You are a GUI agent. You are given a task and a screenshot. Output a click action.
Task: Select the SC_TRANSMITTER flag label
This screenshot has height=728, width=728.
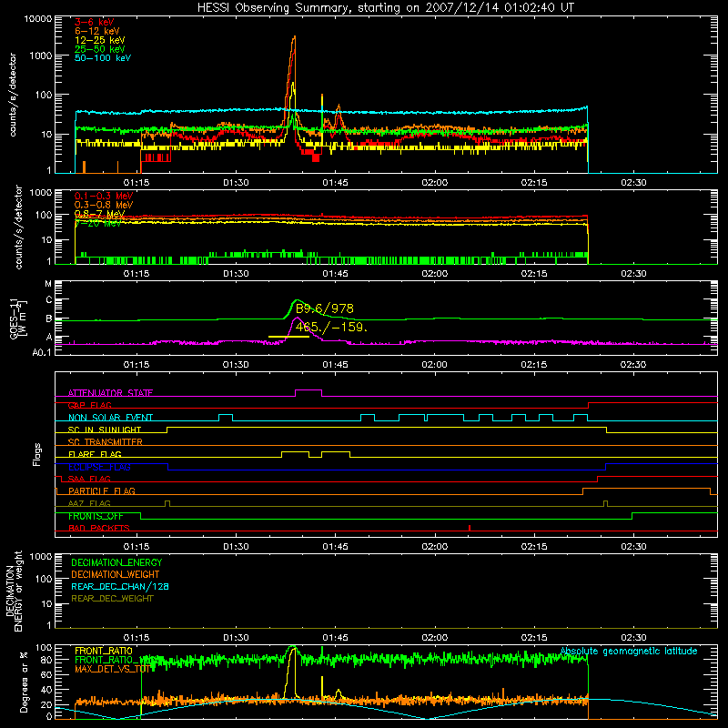tap(105, 442)
